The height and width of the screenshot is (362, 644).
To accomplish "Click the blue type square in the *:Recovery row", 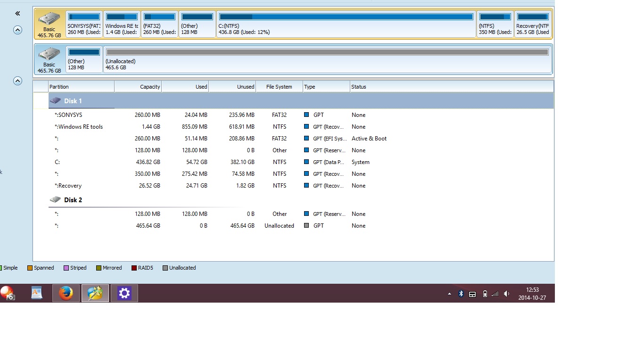I will pyautogui.click(x=306, y=186).
